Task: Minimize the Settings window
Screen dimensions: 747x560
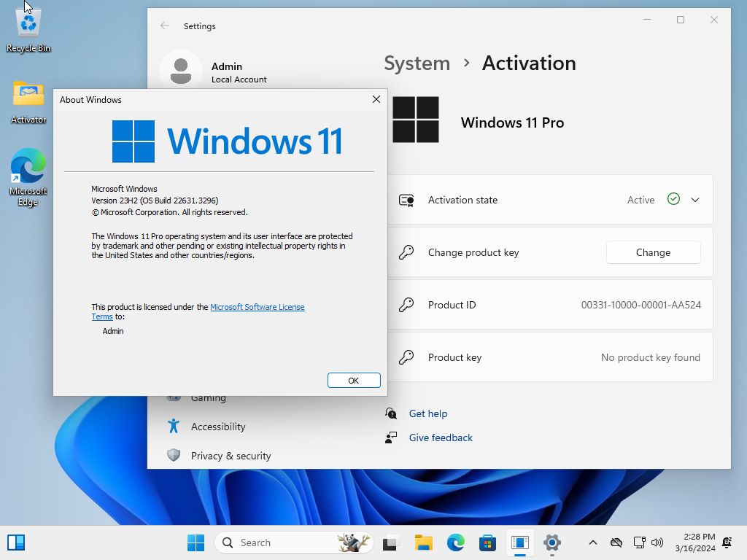Action: pyautogui.click(x=647, y=20)
